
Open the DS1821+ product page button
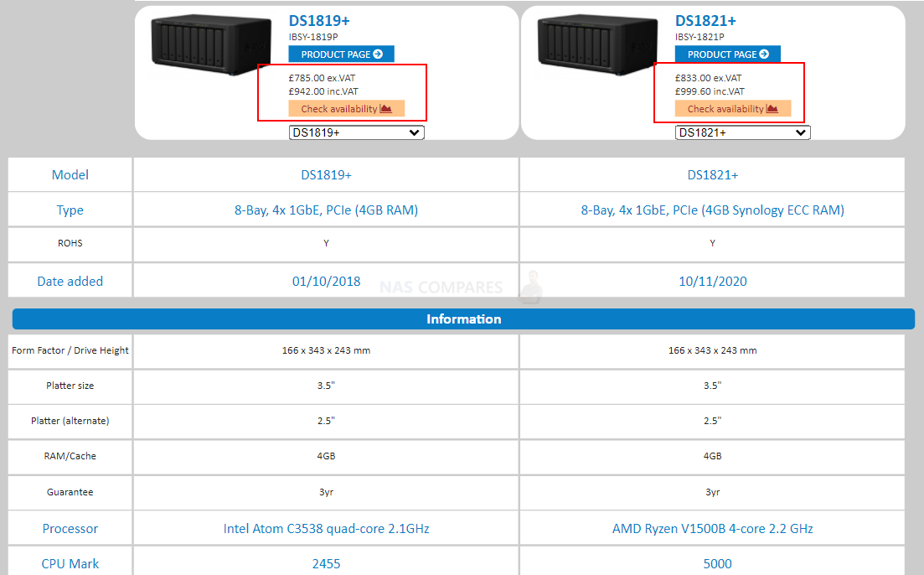[x=728, y=54]
